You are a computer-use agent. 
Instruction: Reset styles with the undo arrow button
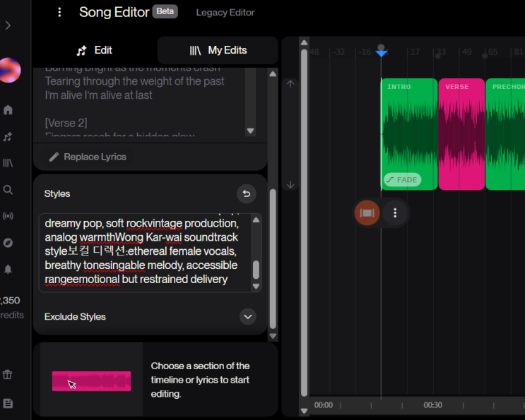coord(246,193)
